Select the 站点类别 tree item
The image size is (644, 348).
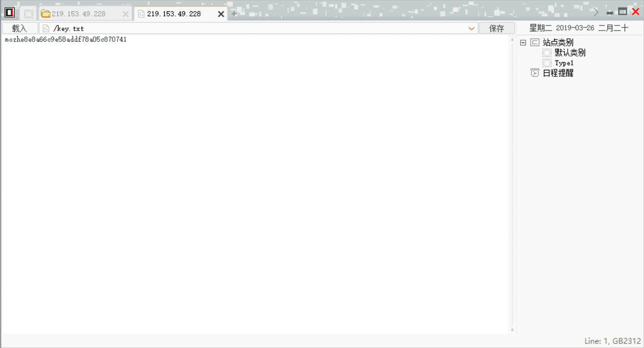[558, 43]
